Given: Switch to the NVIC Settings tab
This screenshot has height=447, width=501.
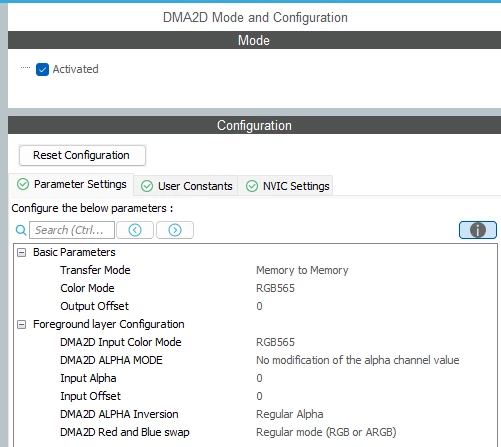Looking at the screenshot, I should [287, 186].
